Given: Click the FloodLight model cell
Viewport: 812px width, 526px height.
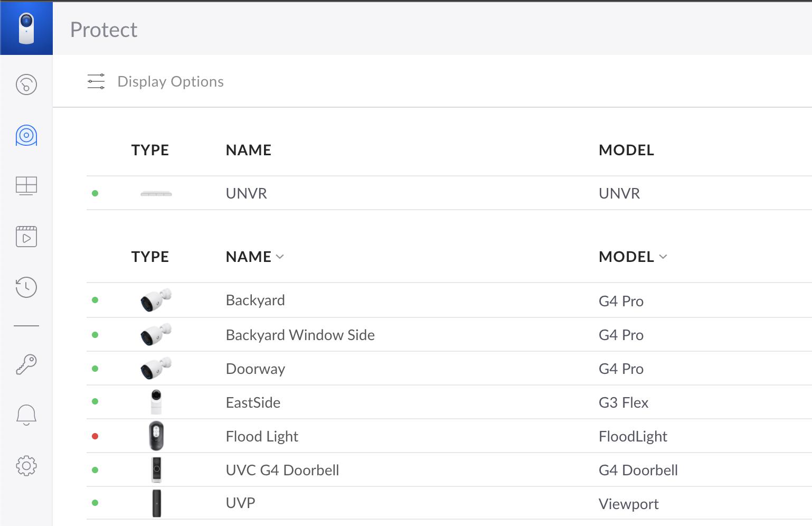Looking at the screenshot, I should (633, 436).
